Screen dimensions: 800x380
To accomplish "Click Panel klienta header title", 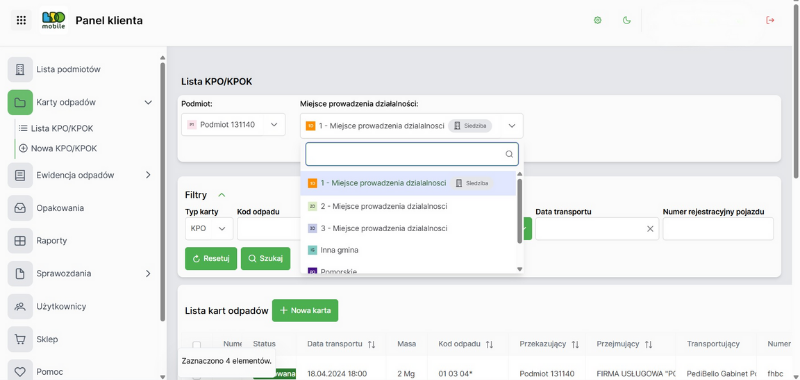I will point(109,20).
